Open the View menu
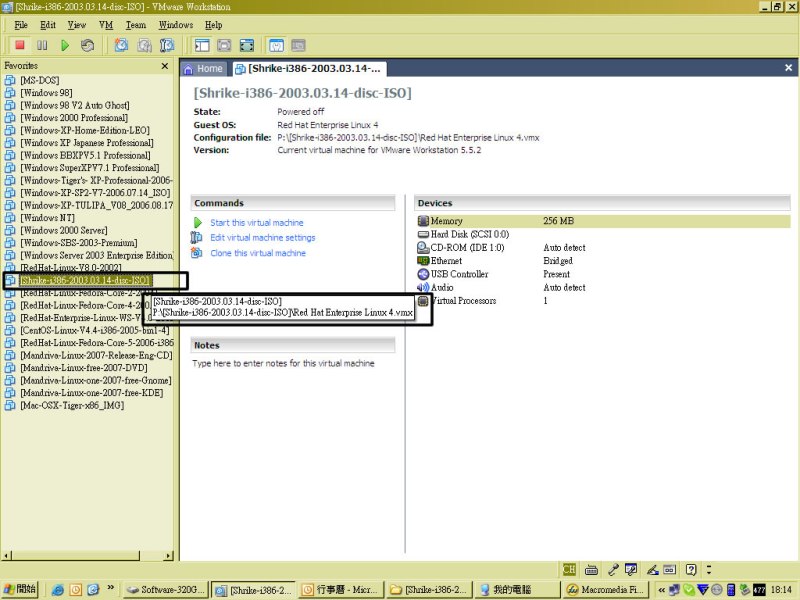This screenshot has height=600, width=800. [77, 25]
